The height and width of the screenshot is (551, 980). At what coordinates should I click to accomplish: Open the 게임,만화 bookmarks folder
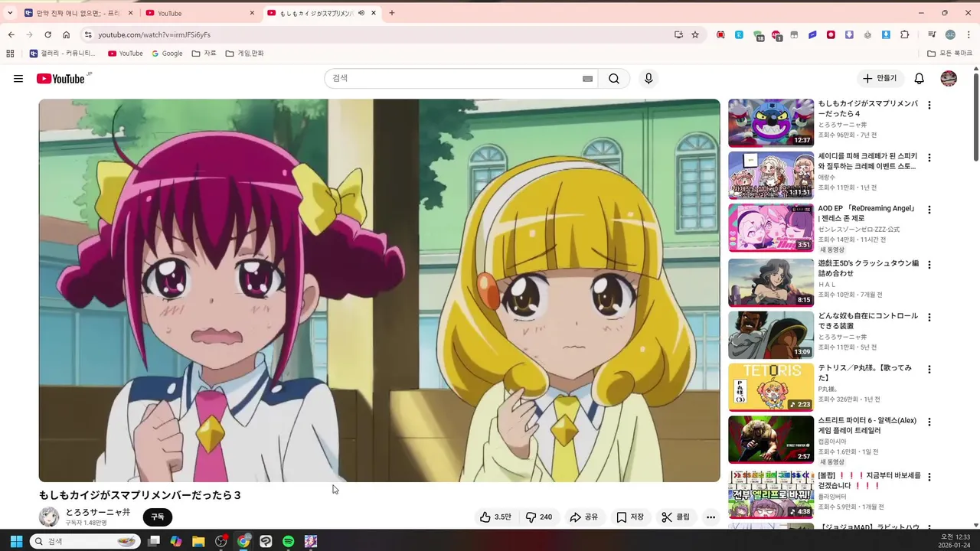coord(244,54)
